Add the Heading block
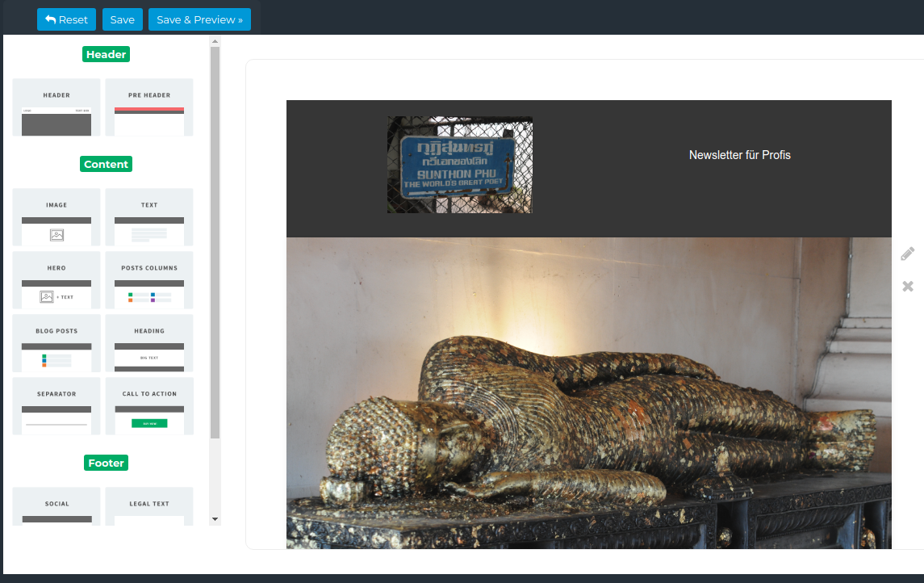Viewport: 924px width, 583px height. [149, 343]
